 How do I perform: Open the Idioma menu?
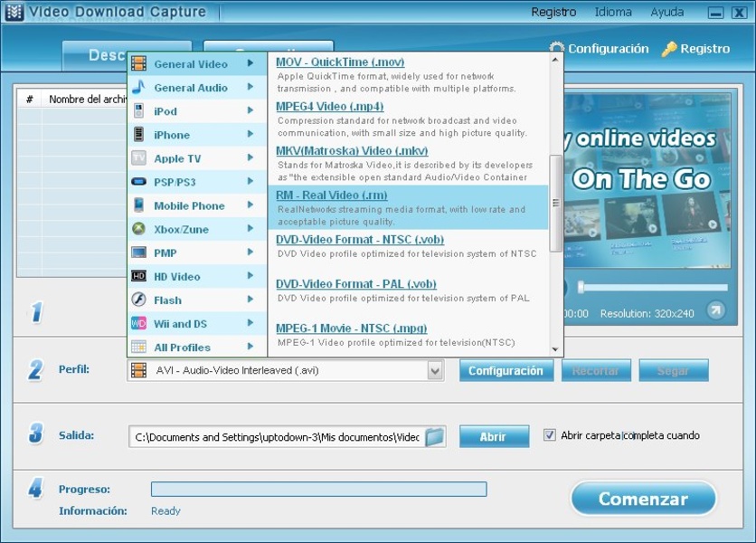click(x=613, y=12)
